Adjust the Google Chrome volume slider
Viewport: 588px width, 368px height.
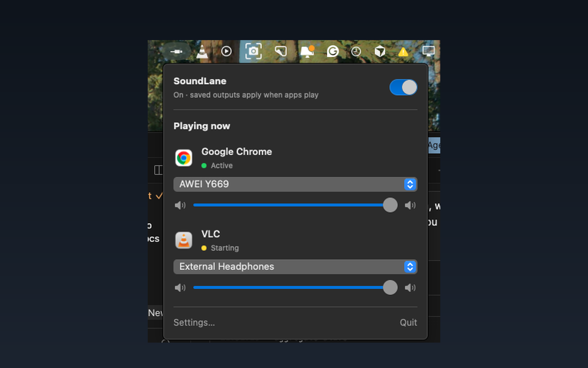295,205
